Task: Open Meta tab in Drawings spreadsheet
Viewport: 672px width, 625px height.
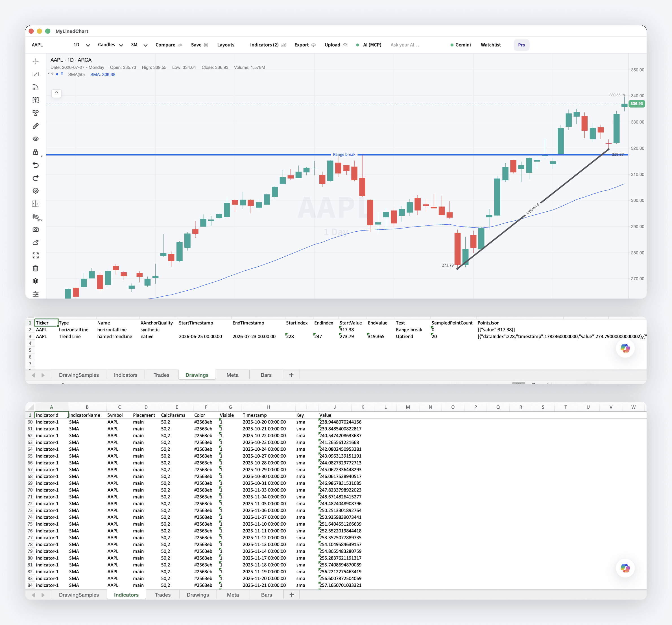Action: click(232, 375)
